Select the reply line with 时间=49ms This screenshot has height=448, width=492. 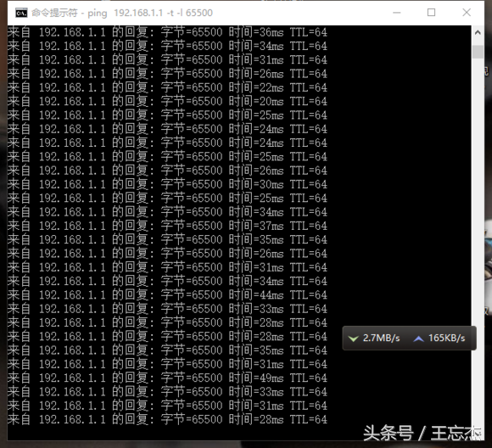click(x=167, y=378)
